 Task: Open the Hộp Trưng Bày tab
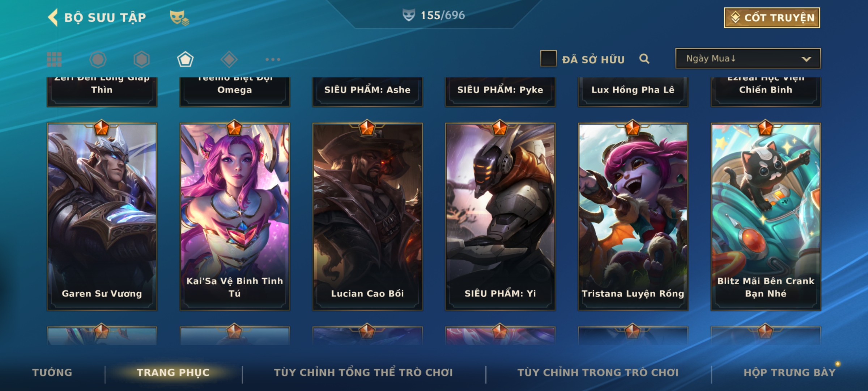(x=790, y=373)
